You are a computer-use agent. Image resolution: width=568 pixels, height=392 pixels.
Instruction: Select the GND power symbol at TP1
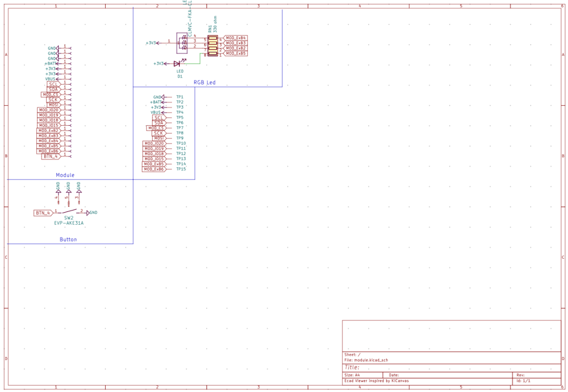[x=159, y=97]
